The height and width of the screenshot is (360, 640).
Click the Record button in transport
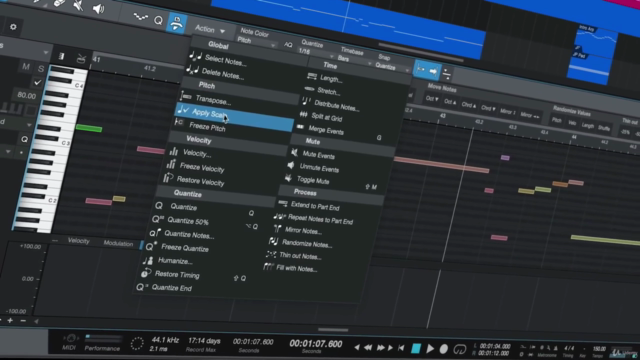point(444,349)
